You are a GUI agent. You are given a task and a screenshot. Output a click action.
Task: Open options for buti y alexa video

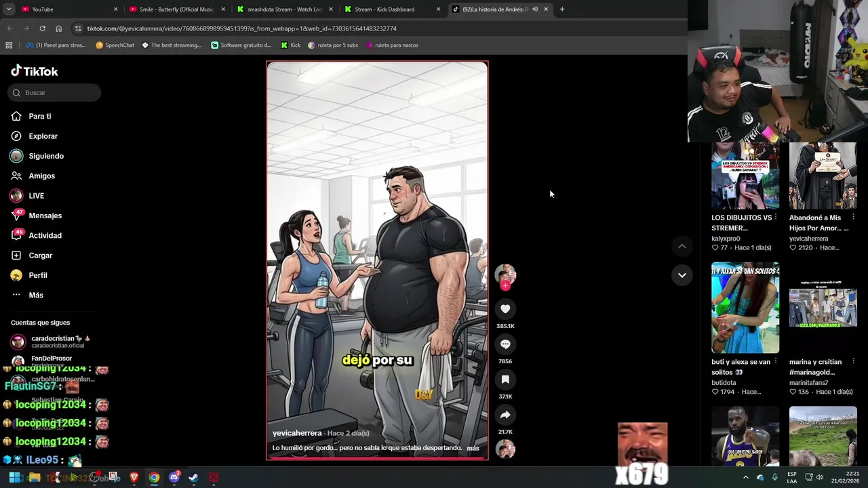click(776, 362)
